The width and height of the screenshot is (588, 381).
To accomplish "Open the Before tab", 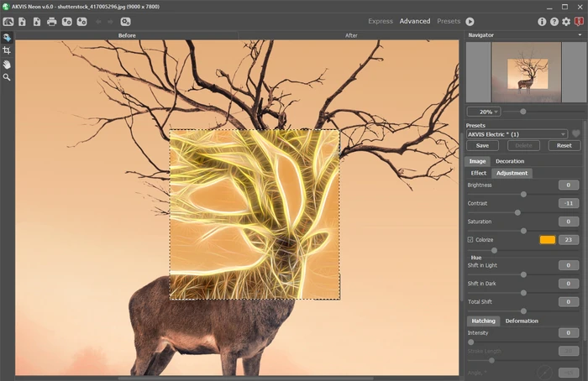I will pos(127,35).
